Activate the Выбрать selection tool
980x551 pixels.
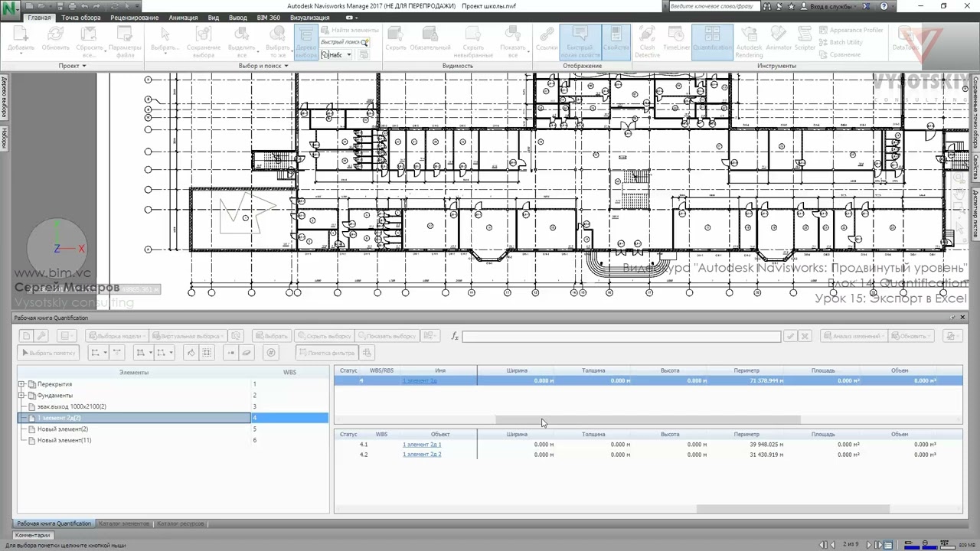point(165,41)
